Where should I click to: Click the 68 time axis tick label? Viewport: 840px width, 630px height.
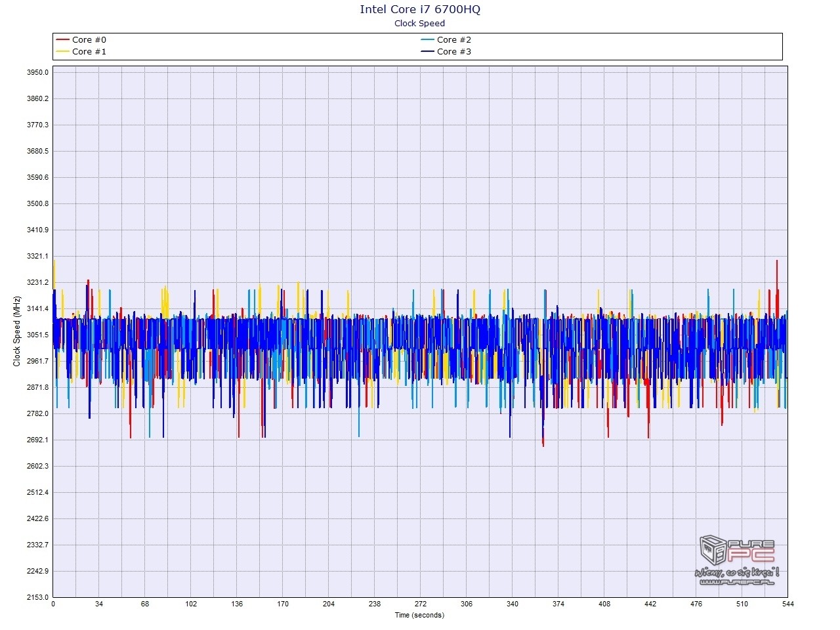(x=145, y=604)
